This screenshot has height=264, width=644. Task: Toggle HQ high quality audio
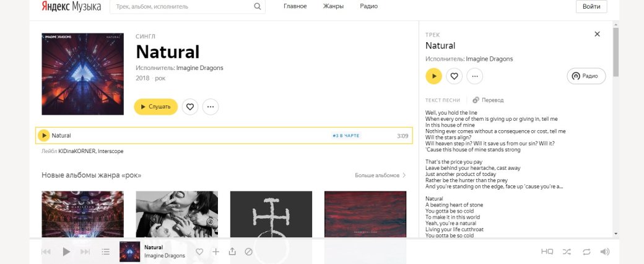[x=547, y=252]
